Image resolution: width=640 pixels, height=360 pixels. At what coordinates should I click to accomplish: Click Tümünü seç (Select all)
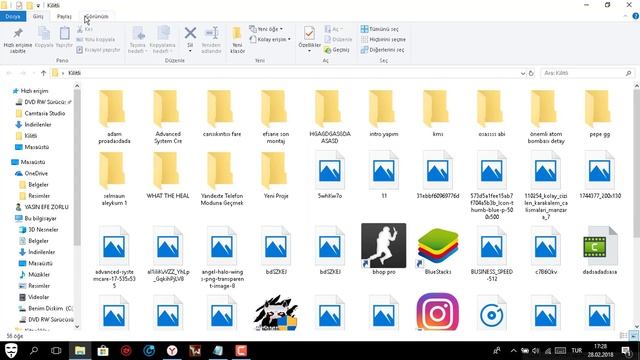pyautogui.click(x=380, y=29)
